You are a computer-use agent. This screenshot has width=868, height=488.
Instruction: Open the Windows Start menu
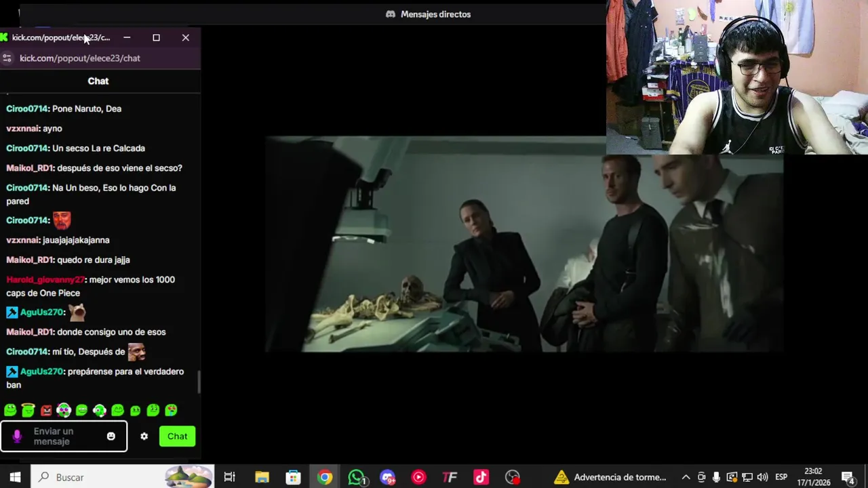point(15,477)
